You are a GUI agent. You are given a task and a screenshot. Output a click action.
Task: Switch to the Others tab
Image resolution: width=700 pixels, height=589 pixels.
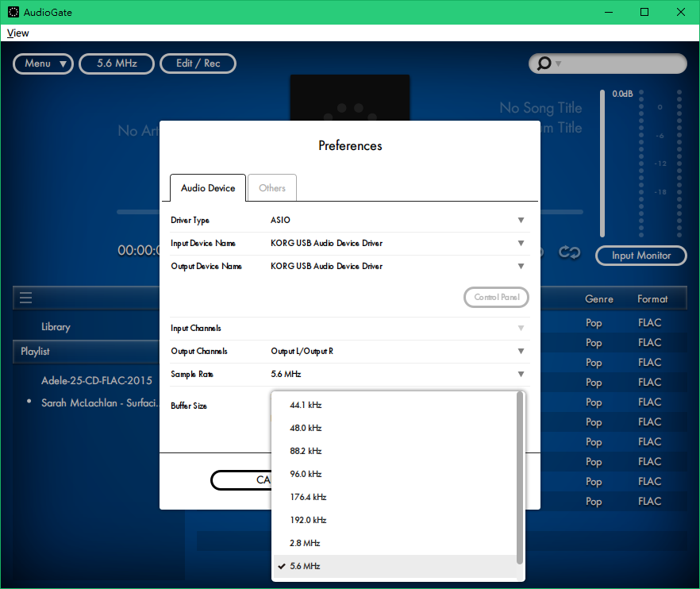coord(272,188)
